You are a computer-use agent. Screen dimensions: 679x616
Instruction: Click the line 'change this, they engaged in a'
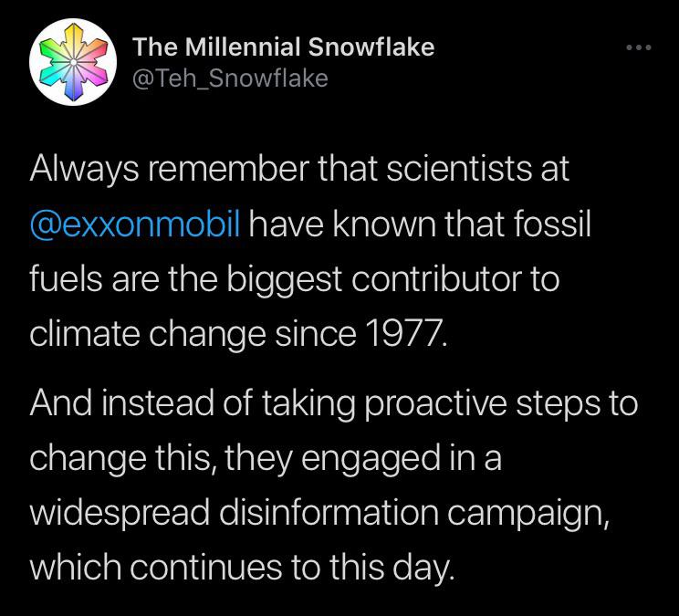tap(266, 459)
